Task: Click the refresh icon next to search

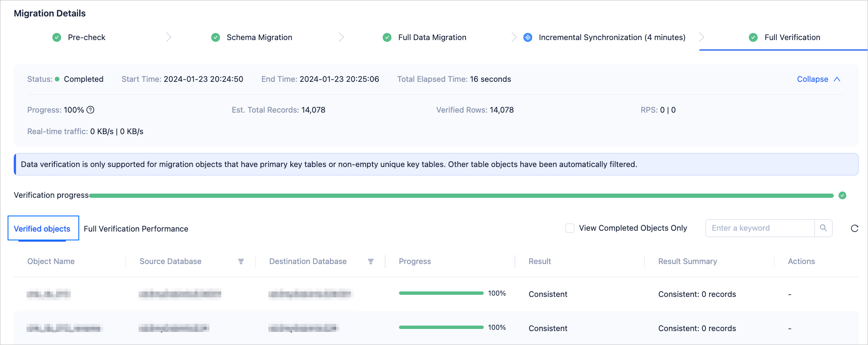Action: coord(855,229)
